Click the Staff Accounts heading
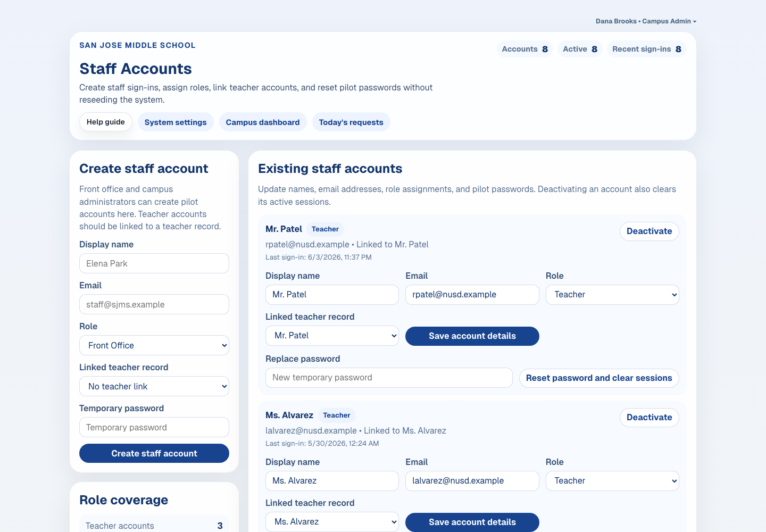Viewport: 766px width, 532px height. [136, 69]
